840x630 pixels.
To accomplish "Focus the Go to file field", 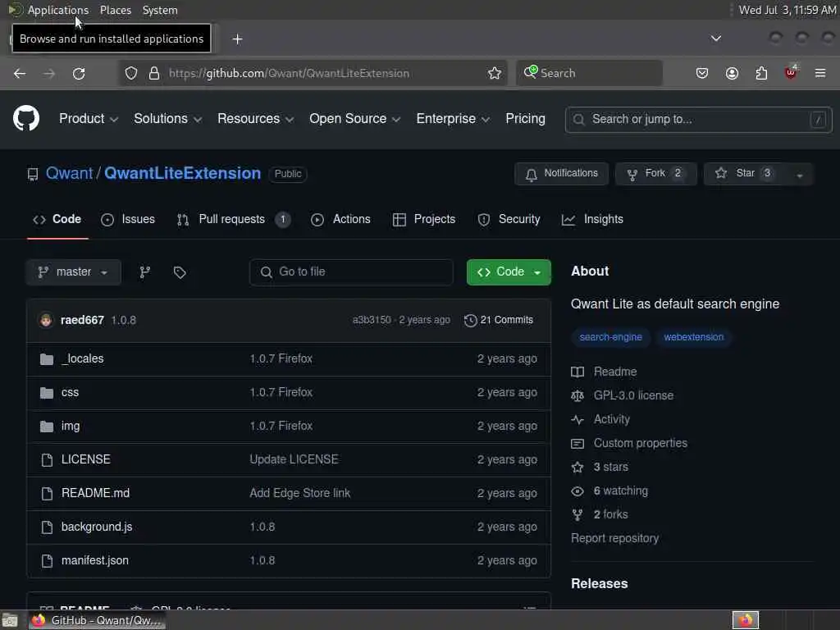I will (351, 272).
